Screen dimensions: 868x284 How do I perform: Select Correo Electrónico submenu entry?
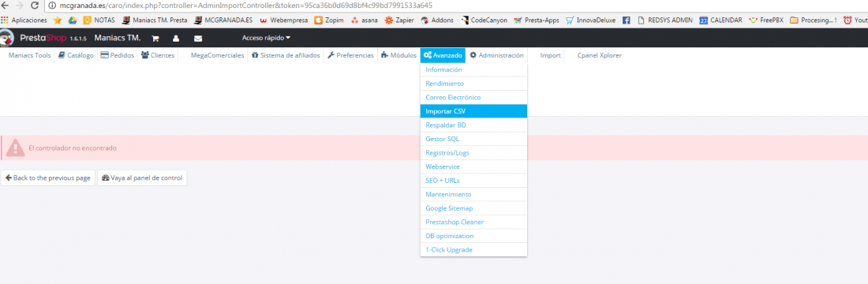tap(474, 98)
